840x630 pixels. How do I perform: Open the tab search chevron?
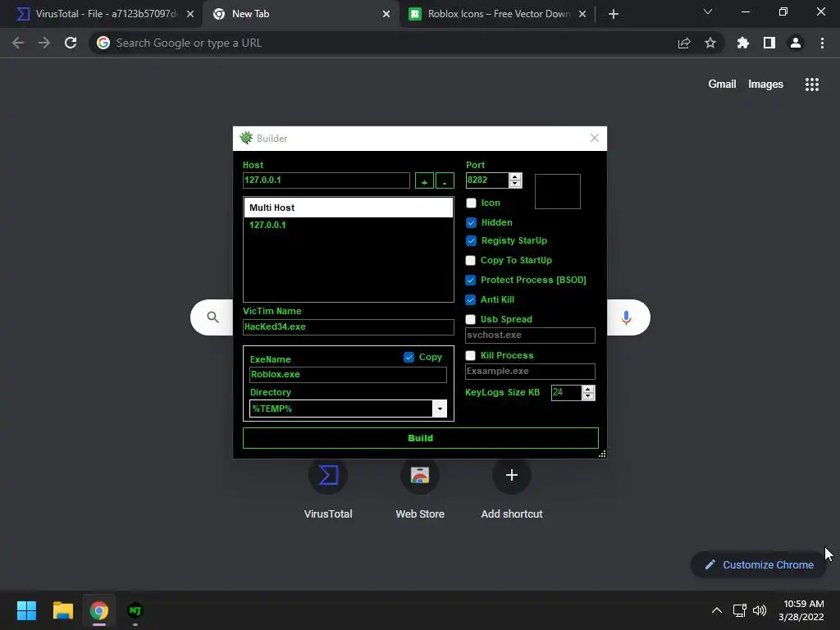708,11
